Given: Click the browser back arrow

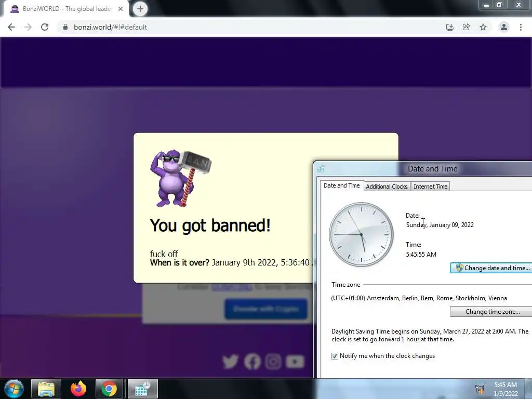Looking at the screenshot, I should point(11,27).
